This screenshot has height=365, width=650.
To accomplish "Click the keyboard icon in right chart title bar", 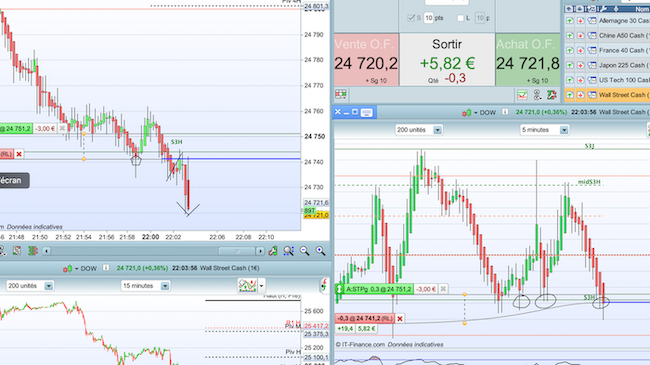I will [366, 112].
